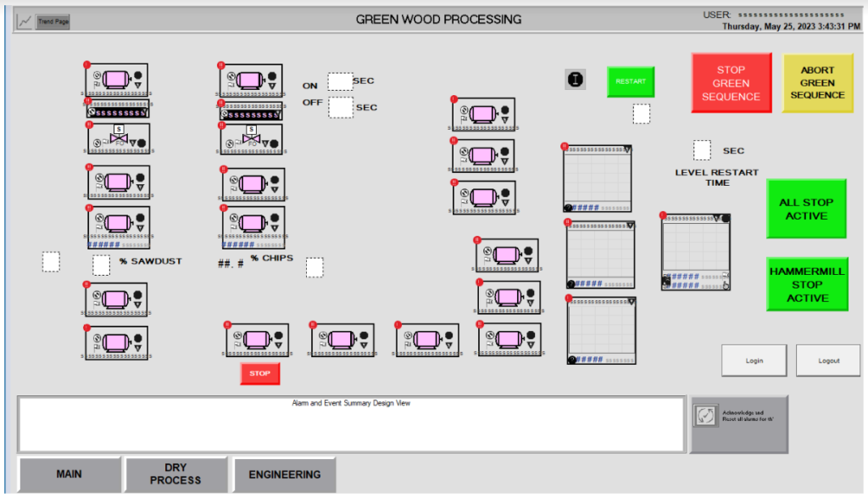Click the ON seconds input box
Viewport: 868px width, 498px height.
pyautogui.click(x=340, y=81)
